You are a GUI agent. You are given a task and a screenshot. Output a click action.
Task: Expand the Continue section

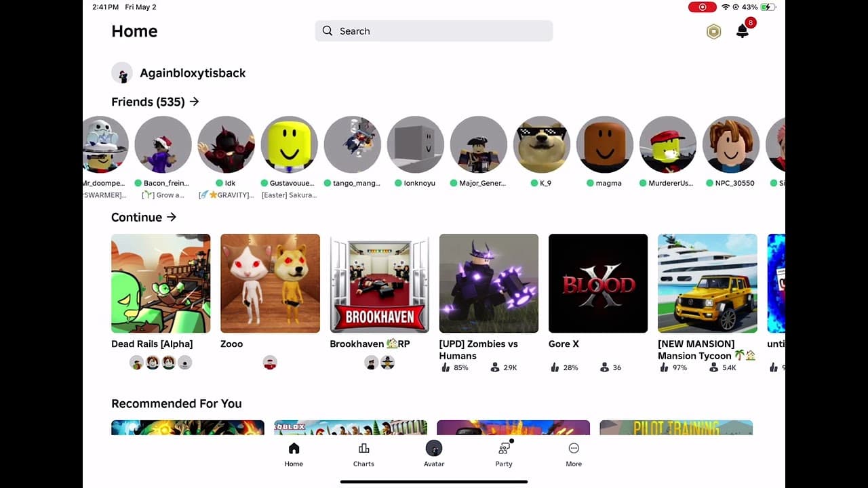click(x=144, y=218)
